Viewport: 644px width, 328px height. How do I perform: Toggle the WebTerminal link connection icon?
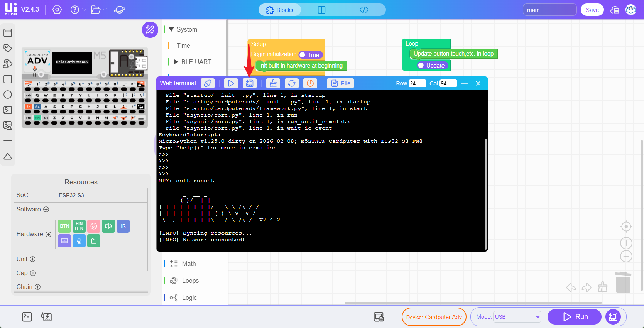pos(208,83)
